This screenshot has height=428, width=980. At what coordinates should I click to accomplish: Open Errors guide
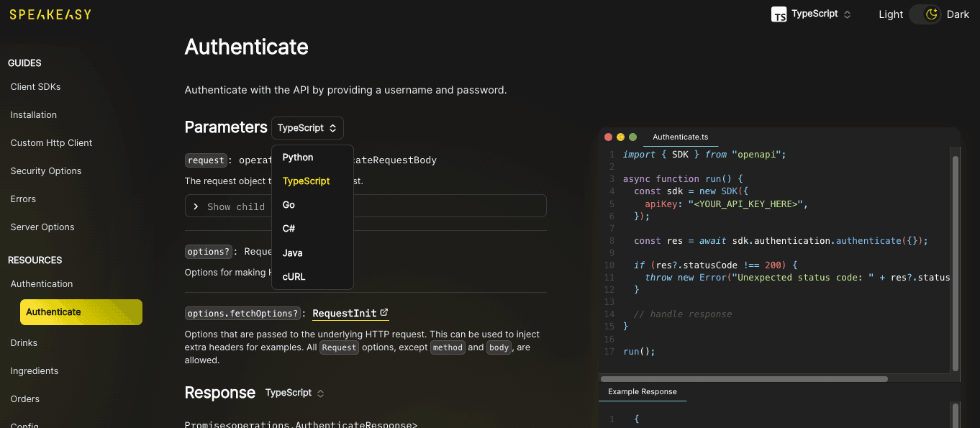[x=23, y=199]
